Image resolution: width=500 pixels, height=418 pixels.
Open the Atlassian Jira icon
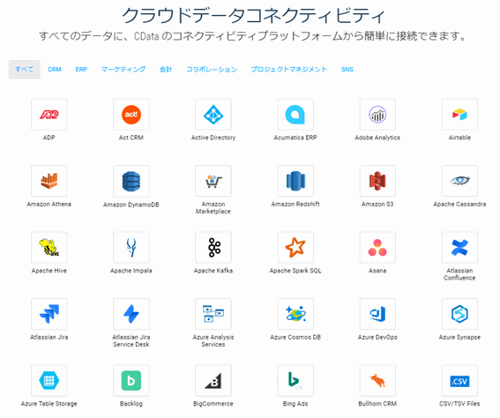49,314
